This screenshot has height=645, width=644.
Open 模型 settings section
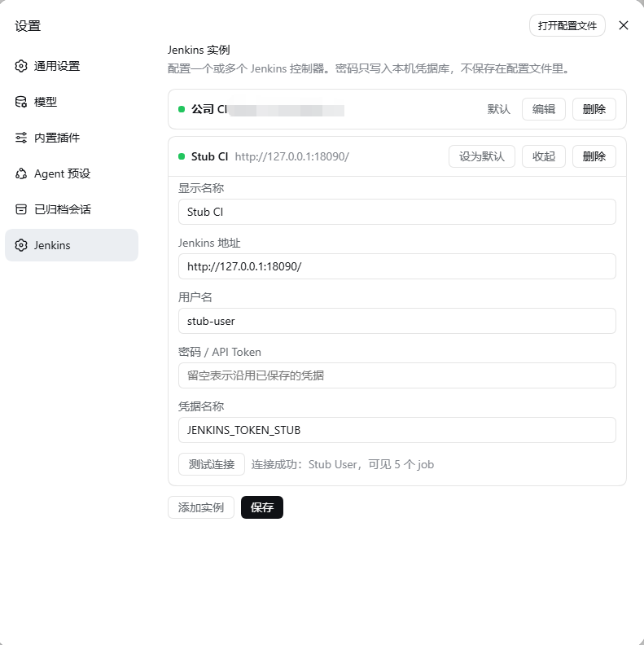72,102
